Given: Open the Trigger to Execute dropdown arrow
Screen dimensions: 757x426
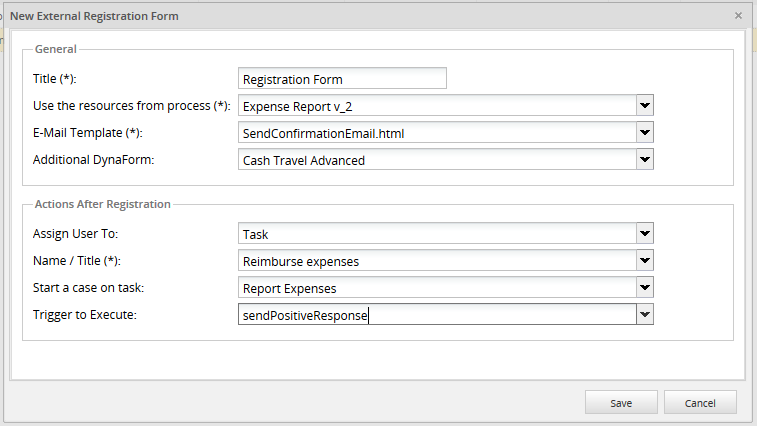Looking at the screenshot, I should pyautogui.click(x=645, y=315).
